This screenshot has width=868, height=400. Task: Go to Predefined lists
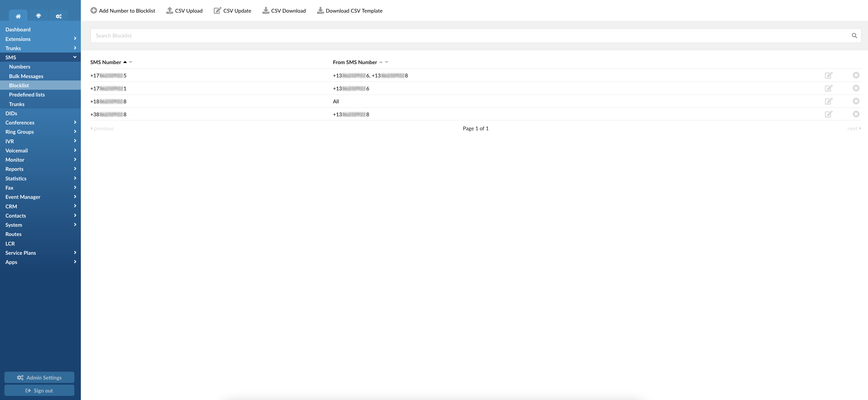[x=27, y=94]
